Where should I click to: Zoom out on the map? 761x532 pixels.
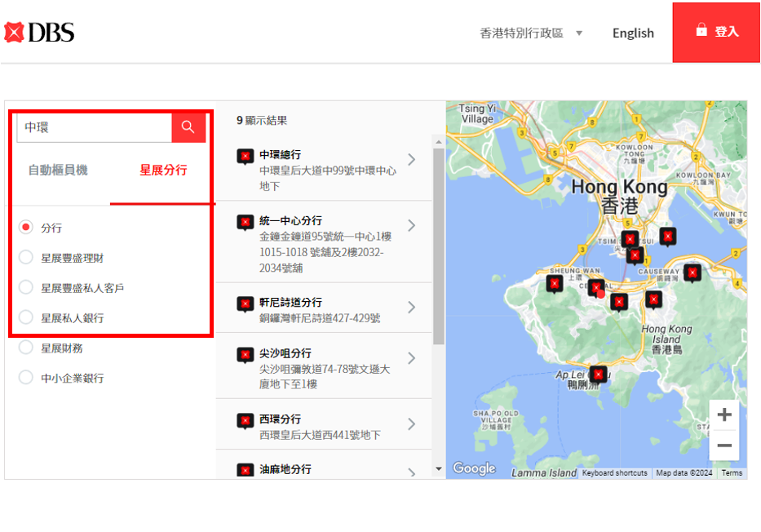coord(723,446)
